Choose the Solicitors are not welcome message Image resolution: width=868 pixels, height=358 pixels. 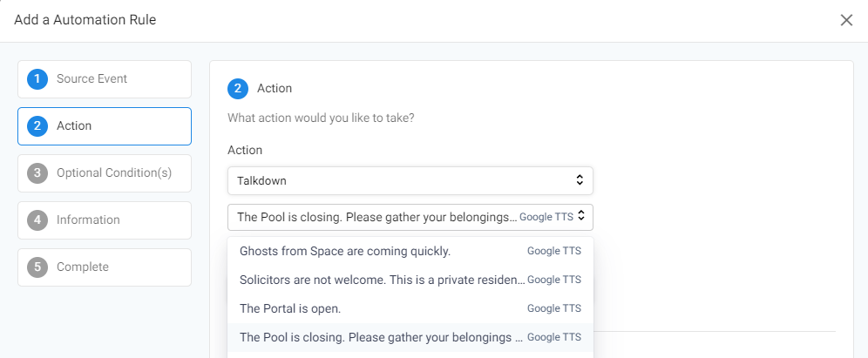pos(410,280)
